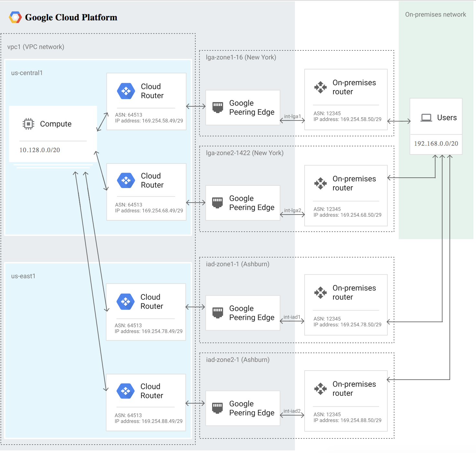Click the int-lga1 interface label
476x453 pixels.
pyautogui.click(x=292, y=116)
